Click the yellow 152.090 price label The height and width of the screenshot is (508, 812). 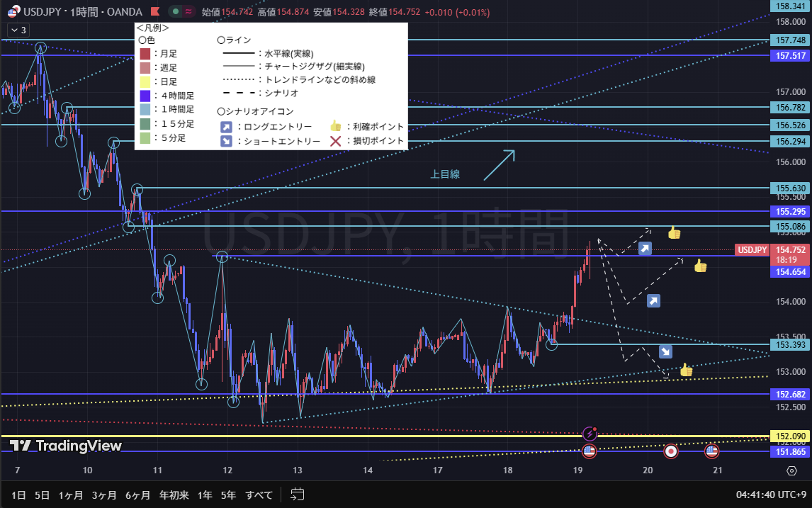[790, 436]
